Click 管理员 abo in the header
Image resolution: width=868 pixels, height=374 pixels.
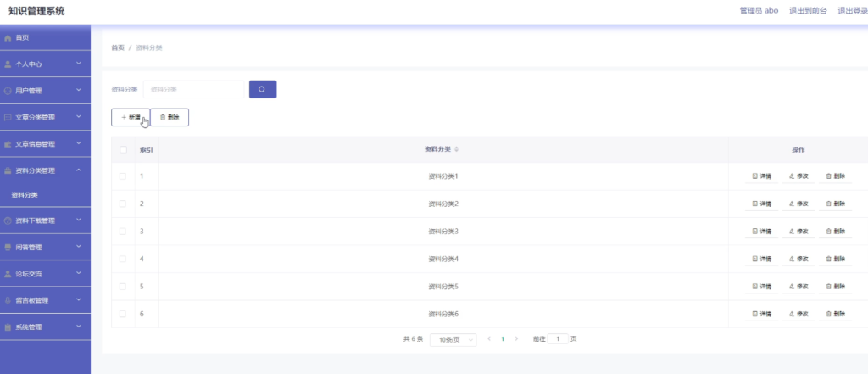point(759,11)
